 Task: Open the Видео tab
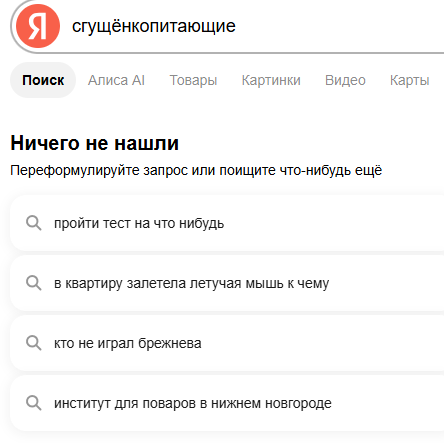[345, 80]
